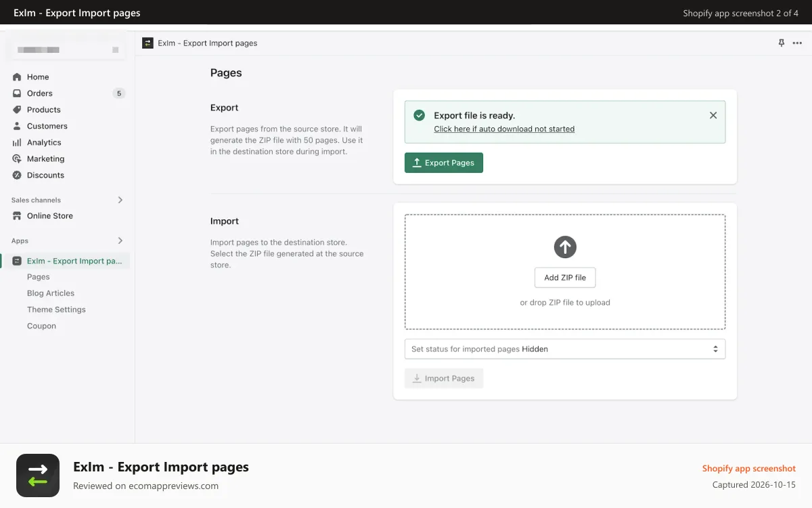The image size is (812, 508).
Task: Click the green Export Pages button
Action: 444,163
